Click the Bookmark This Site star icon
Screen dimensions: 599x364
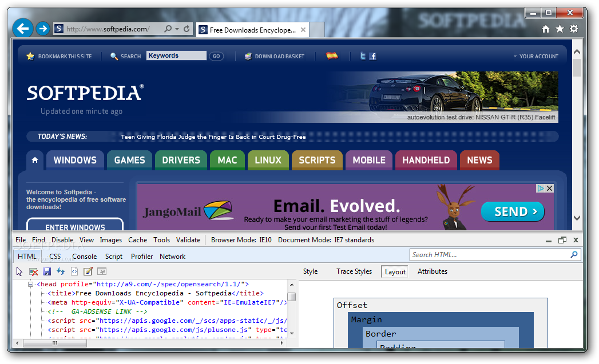coord(30,56)
